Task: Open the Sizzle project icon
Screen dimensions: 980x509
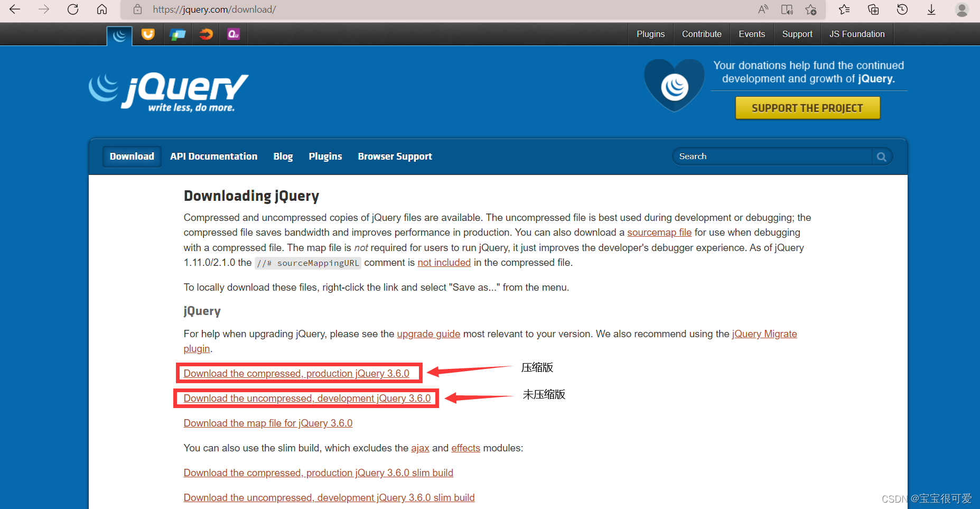Action: click(206, 34)
